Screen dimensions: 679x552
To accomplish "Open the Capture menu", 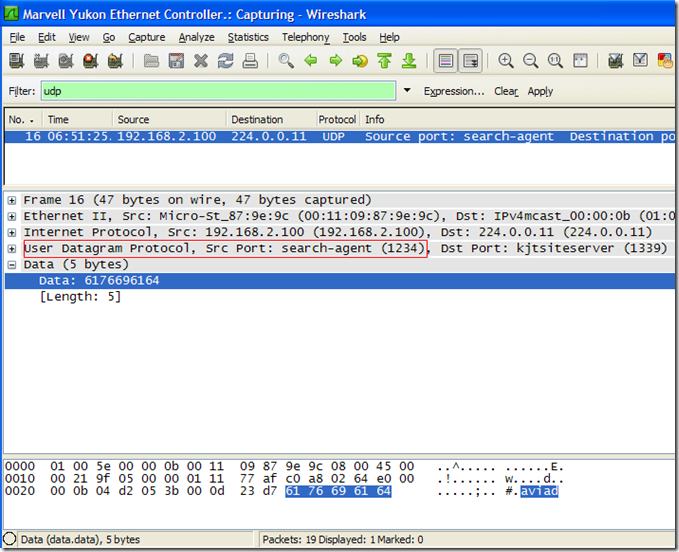I will pos(146,37).
